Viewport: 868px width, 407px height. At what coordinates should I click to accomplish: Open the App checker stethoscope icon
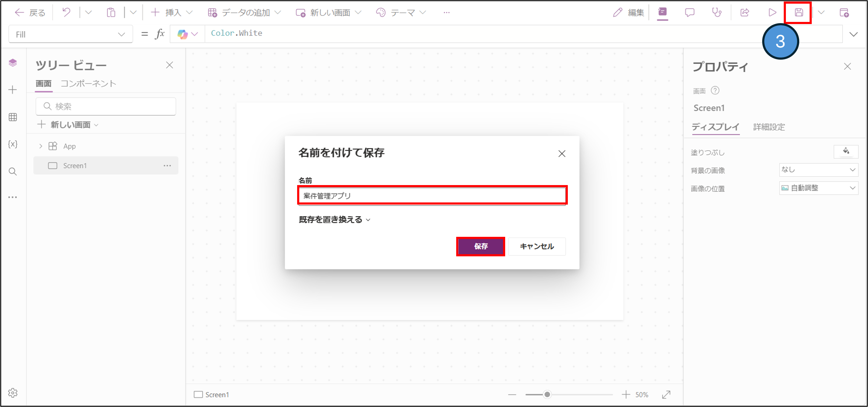pos(716,13)
